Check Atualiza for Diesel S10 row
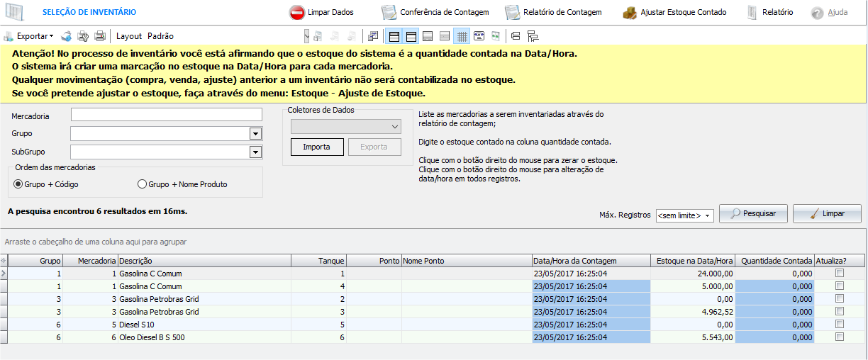This screenshot has width=868, height=360. [840, 325]
